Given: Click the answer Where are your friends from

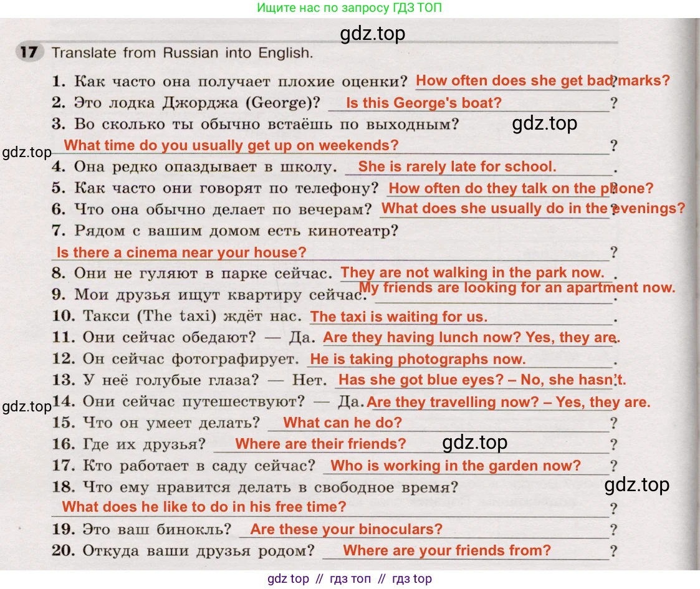Looking at the screenshot, I should [446, 550].
